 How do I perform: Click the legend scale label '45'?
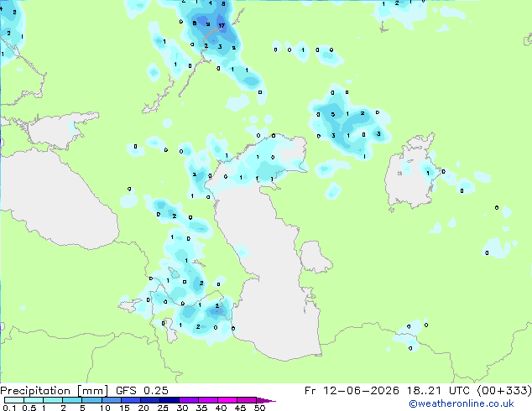pyautogui.click(x=240, y=408)
